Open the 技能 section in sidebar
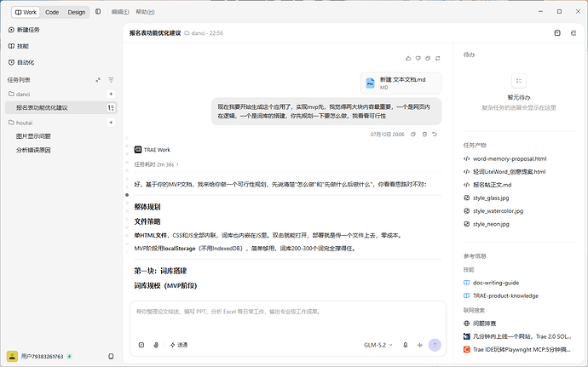The image size is (588, 367). pos(19,46)
